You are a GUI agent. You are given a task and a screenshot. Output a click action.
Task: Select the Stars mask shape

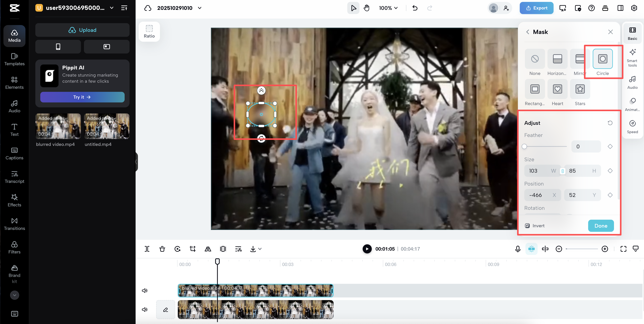580,89
